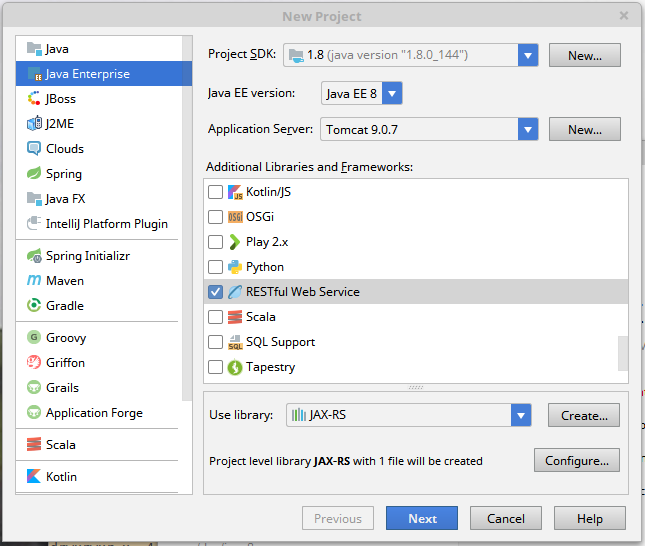Click the Java EE 8 combo box field
Viewport: 645px width, 546px height.
coord(362,93)
